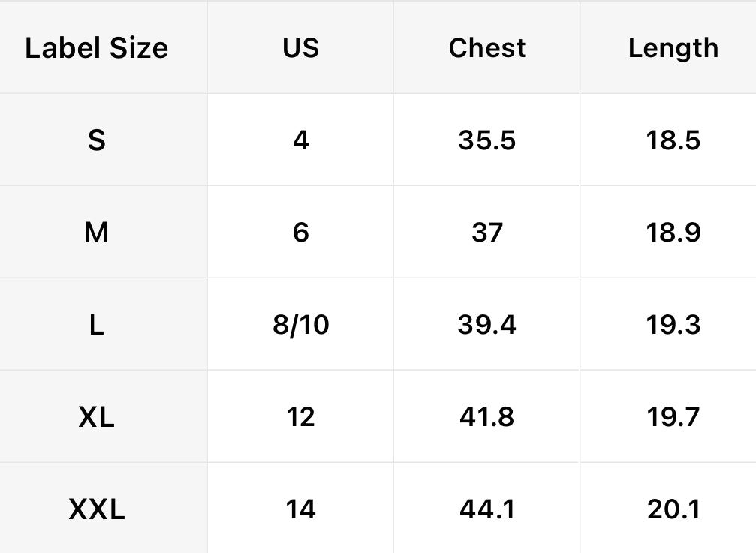
Task: Select the XL label size cell
Action: tap(96, 417)
